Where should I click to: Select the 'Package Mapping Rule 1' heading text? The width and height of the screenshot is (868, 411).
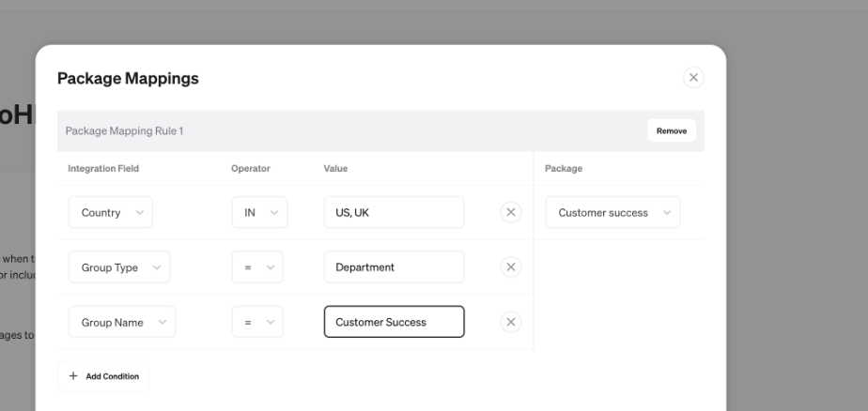click(124, 130)
